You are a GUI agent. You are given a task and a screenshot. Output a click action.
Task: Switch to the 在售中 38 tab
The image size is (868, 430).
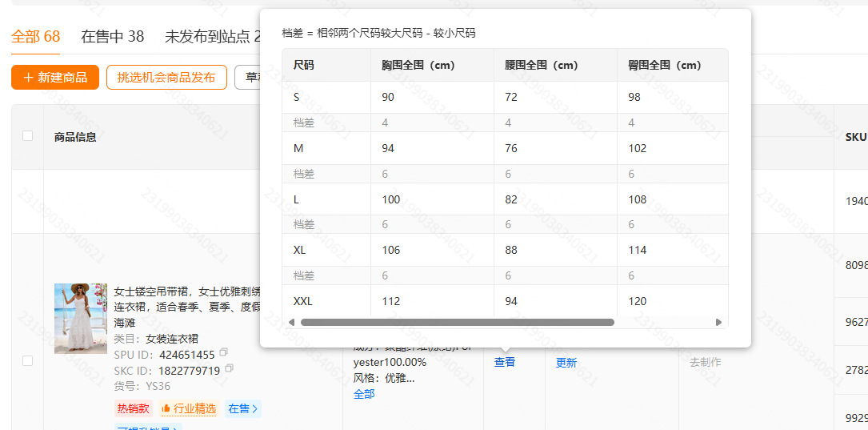112,37
